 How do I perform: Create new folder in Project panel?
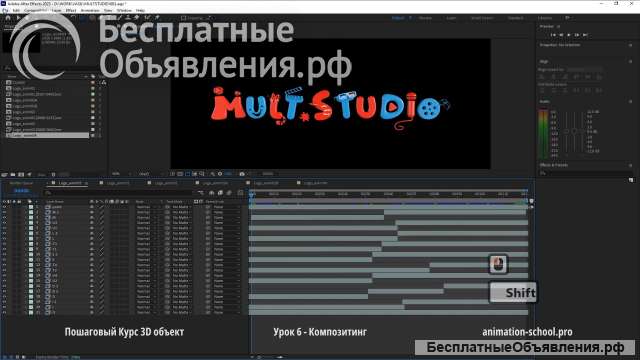13,175
